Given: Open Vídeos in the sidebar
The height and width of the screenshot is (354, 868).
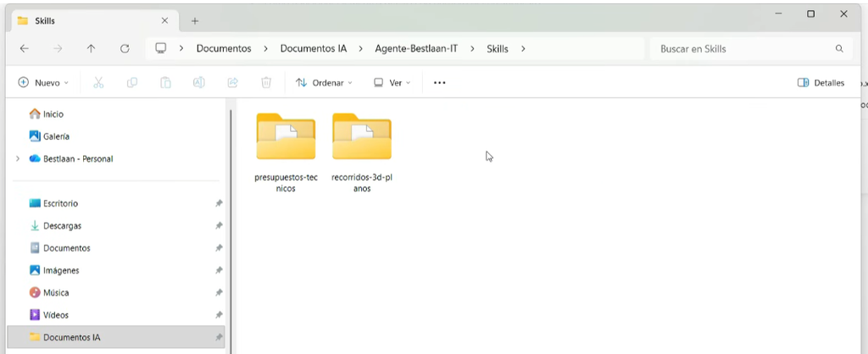Looking at the screenshot, I should 56,315.
